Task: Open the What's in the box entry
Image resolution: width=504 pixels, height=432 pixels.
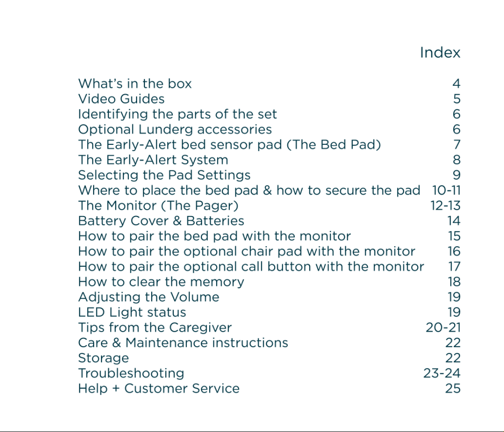Action: pos(135,84)
